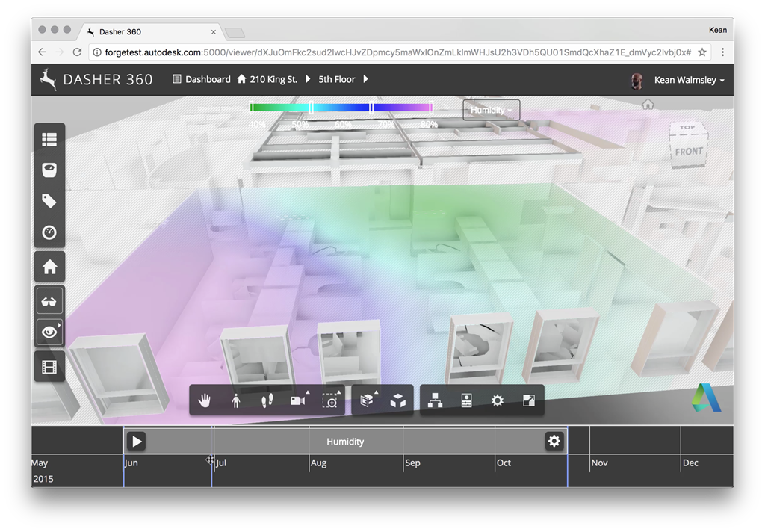Open the section analysis tool
Screen dimensions: 765x532
367,401
